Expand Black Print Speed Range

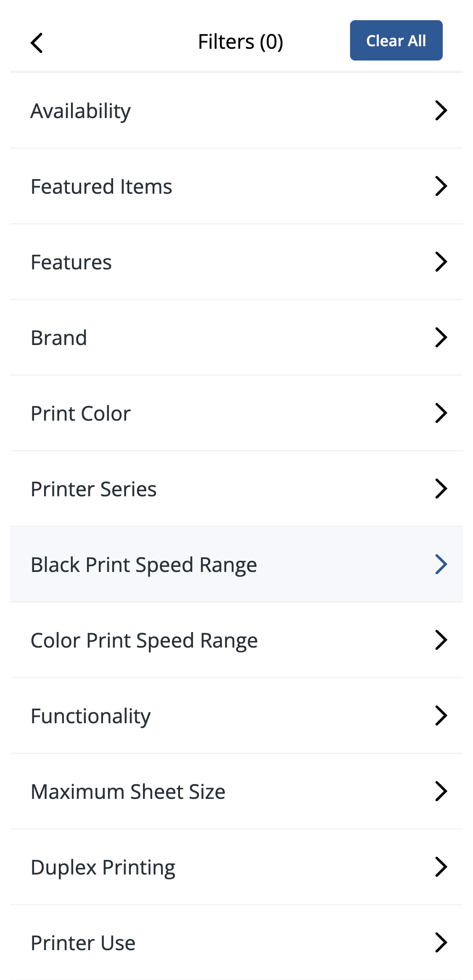tap(441, 564)
